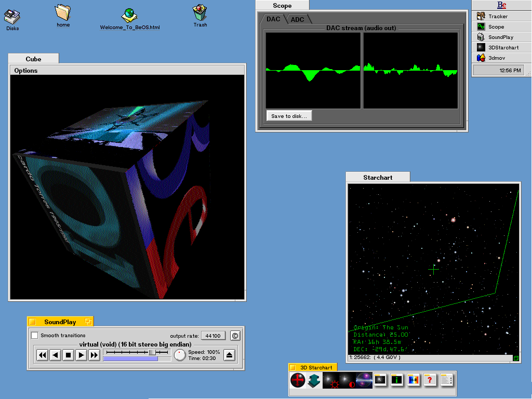Open the green info icon in 3D Starchart
Viewport: 532px width, 399px height.
pyautogui.click(x=397, y=381)
